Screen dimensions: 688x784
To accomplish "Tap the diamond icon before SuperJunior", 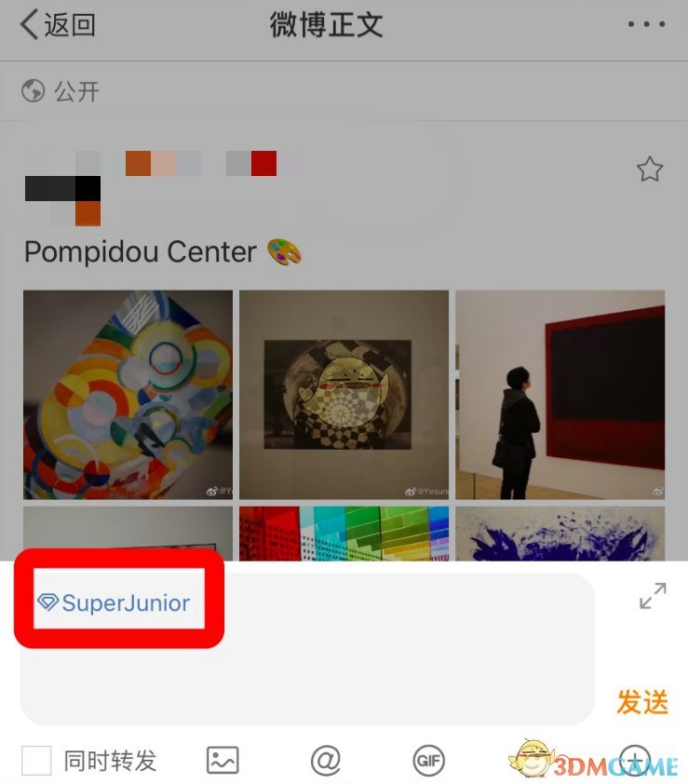I will [48, 602].
